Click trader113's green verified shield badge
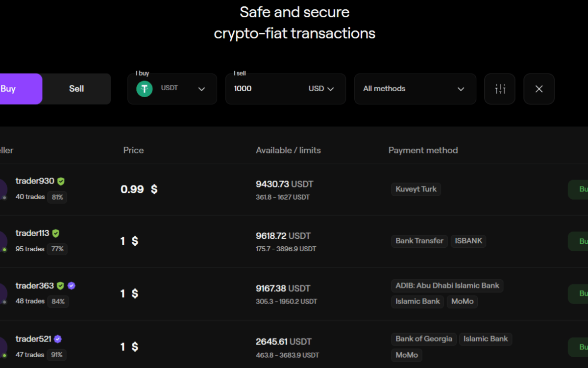 (56, 234)
